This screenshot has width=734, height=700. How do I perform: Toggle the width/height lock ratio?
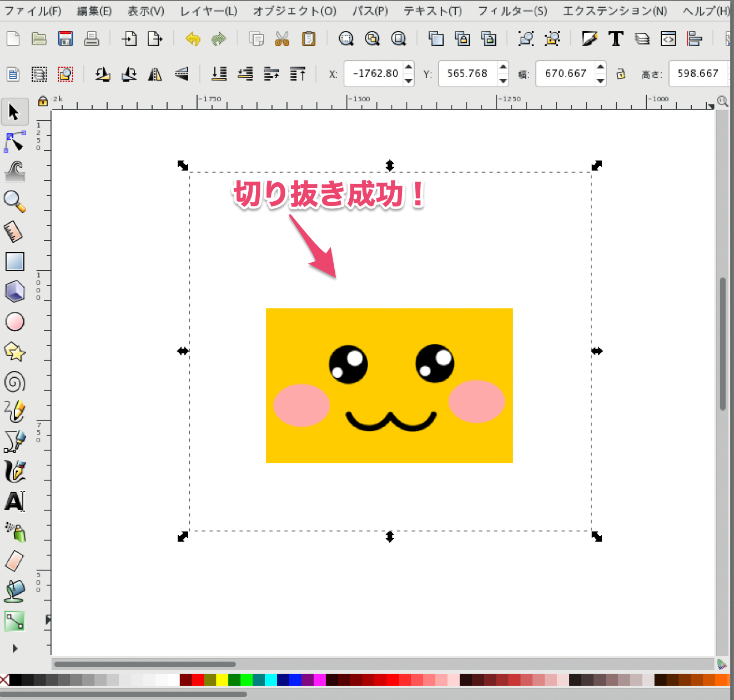(x=621, y=74)
